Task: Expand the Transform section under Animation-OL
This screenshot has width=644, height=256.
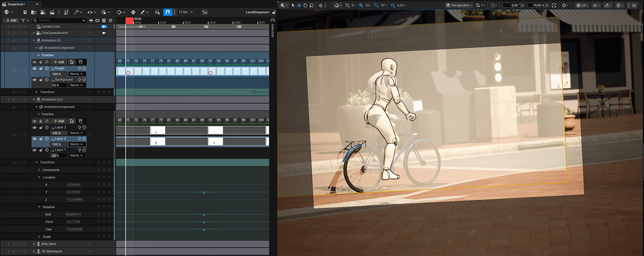Action: pos(36,92)
